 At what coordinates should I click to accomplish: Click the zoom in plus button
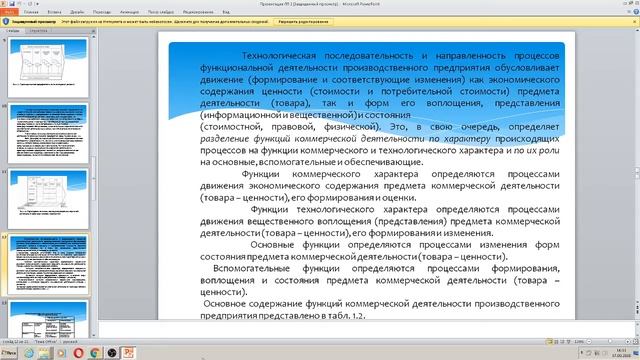(627, 341)
